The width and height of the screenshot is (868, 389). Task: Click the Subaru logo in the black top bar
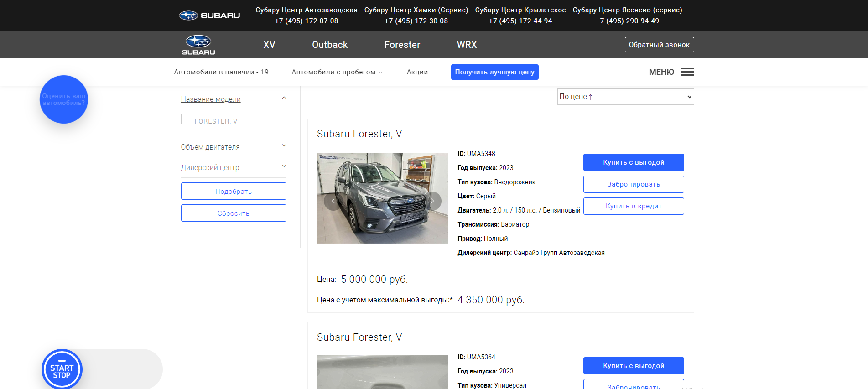click(209, 16)
